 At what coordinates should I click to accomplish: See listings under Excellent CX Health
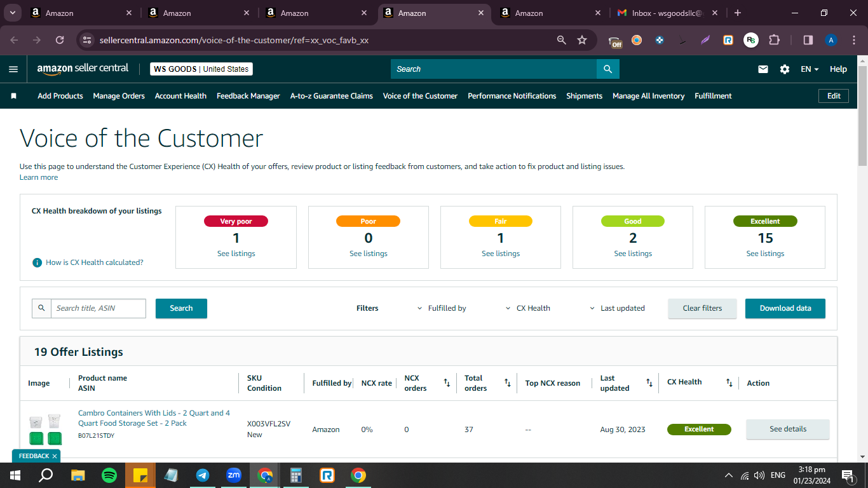click(765, 254)
